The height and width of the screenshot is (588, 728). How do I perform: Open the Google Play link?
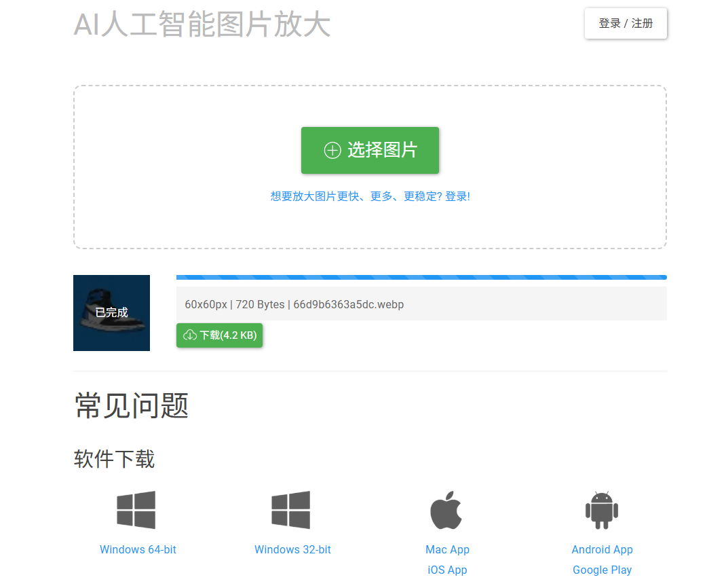point(602,570)
